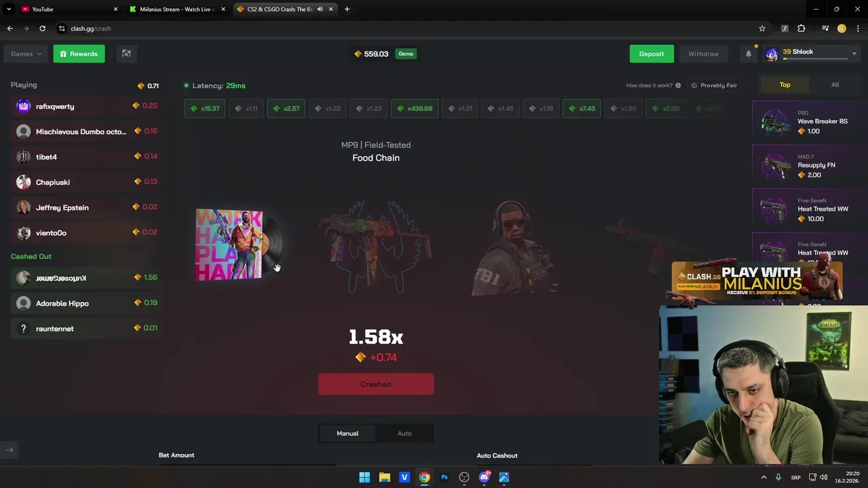
Task: Select the All drops tab
Action: point(835,85)
